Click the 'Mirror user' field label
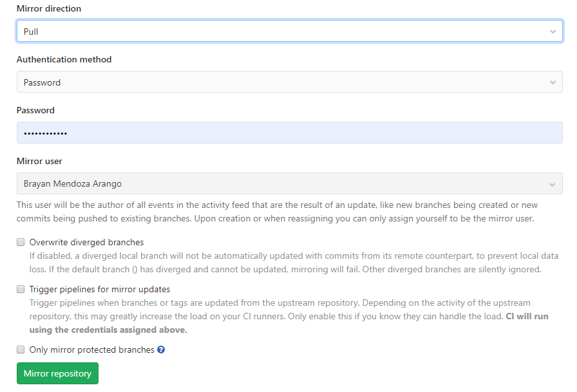This screenshot has height=392, width=577. point(39,161)
